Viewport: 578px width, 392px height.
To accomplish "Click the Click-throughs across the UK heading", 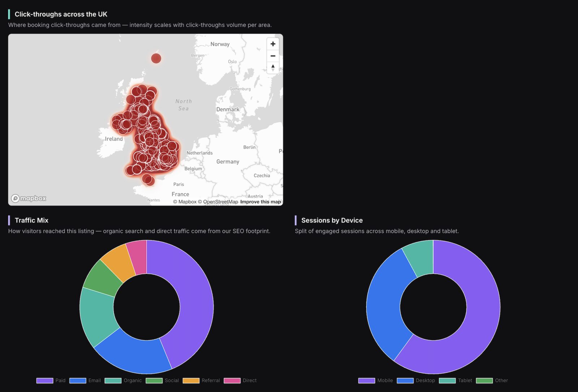I will pos(61,14).
